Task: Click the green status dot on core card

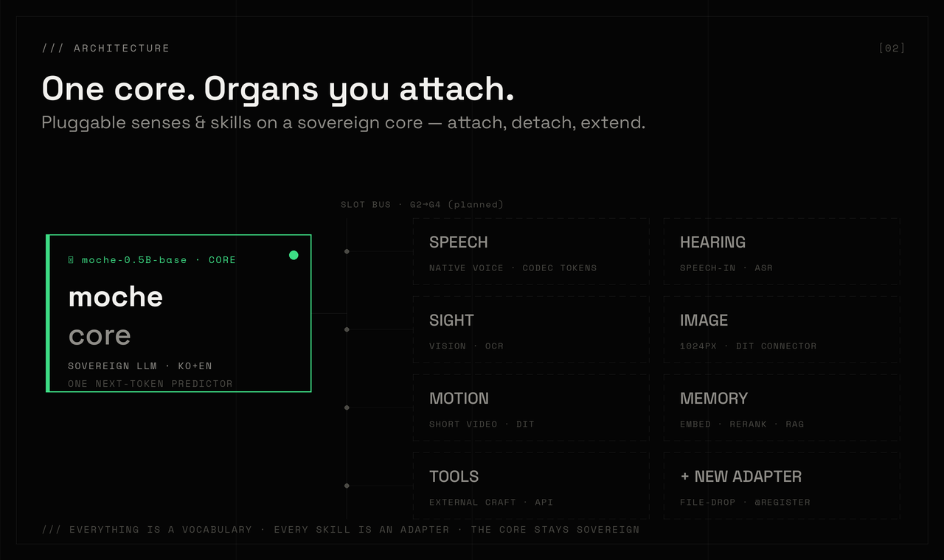Action: point(294,255)
